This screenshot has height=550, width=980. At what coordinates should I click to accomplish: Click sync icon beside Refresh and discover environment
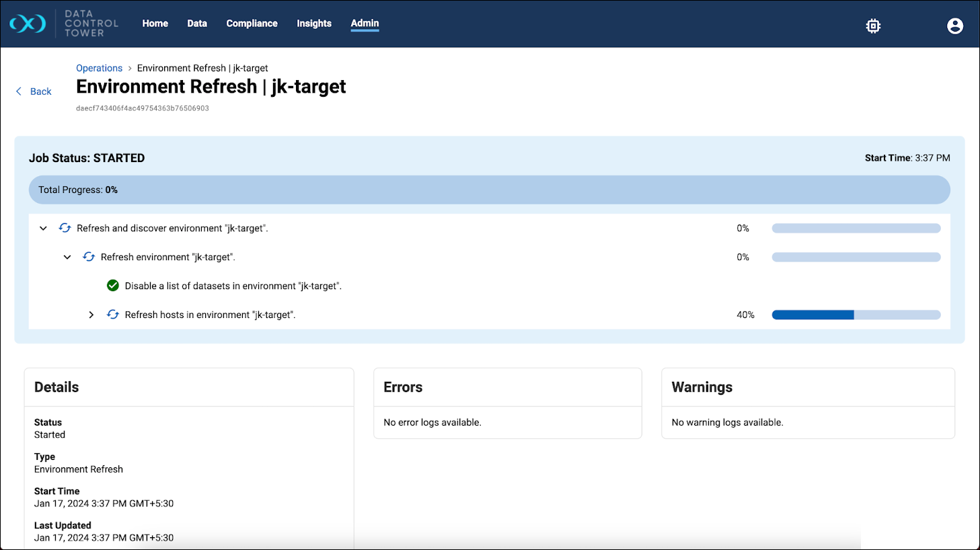(65, 228)
